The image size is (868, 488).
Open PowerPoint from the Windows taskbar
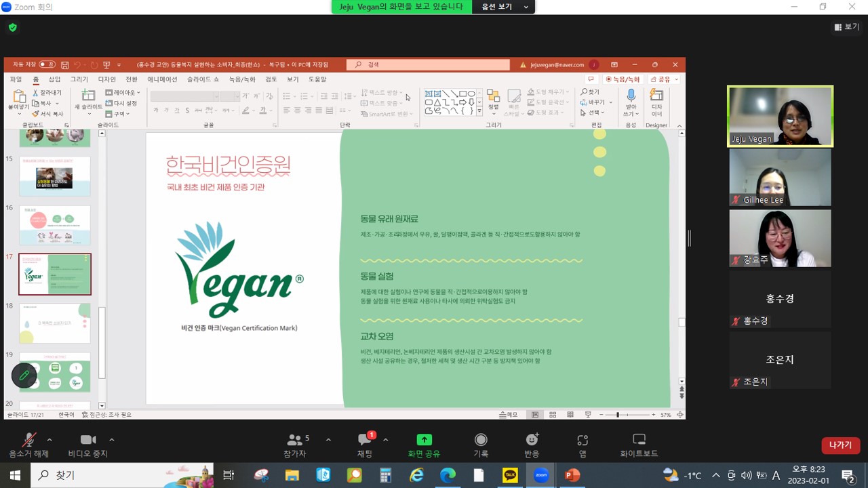(x=572, y=475)
